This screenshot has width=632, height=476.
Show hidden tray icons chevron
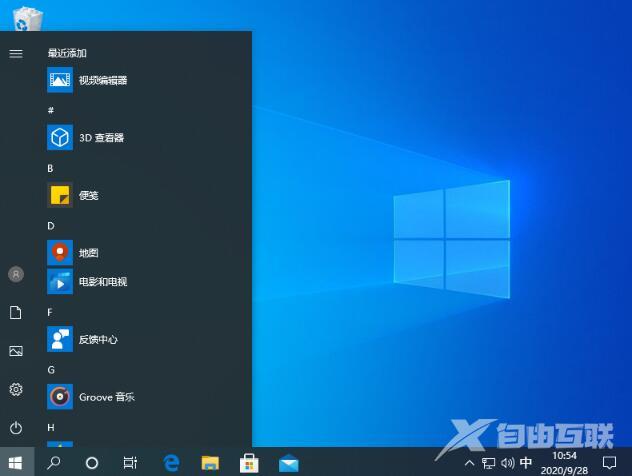[x=469, y=463]
